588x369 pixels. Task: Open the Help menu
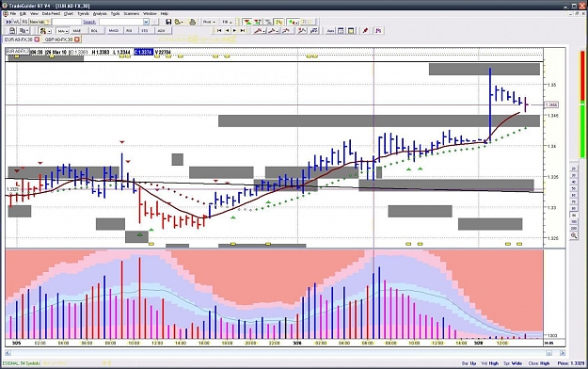[165, 13]
